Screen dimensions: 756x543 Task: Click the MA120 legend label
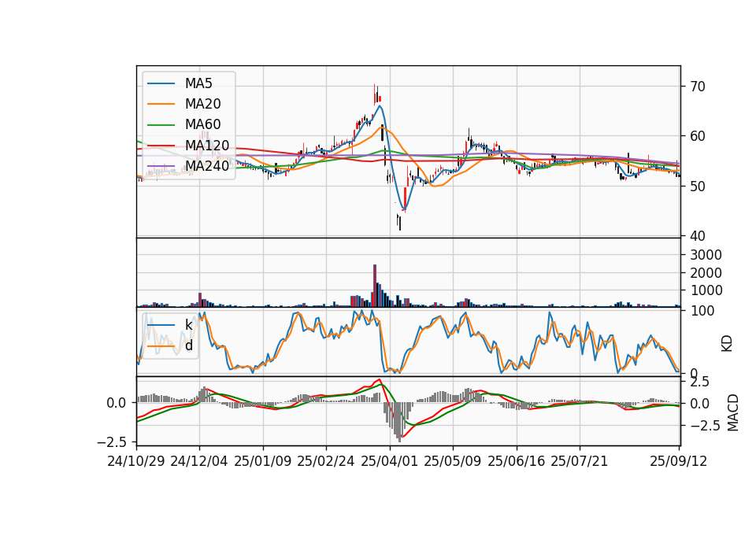click(x=207, y=145)
